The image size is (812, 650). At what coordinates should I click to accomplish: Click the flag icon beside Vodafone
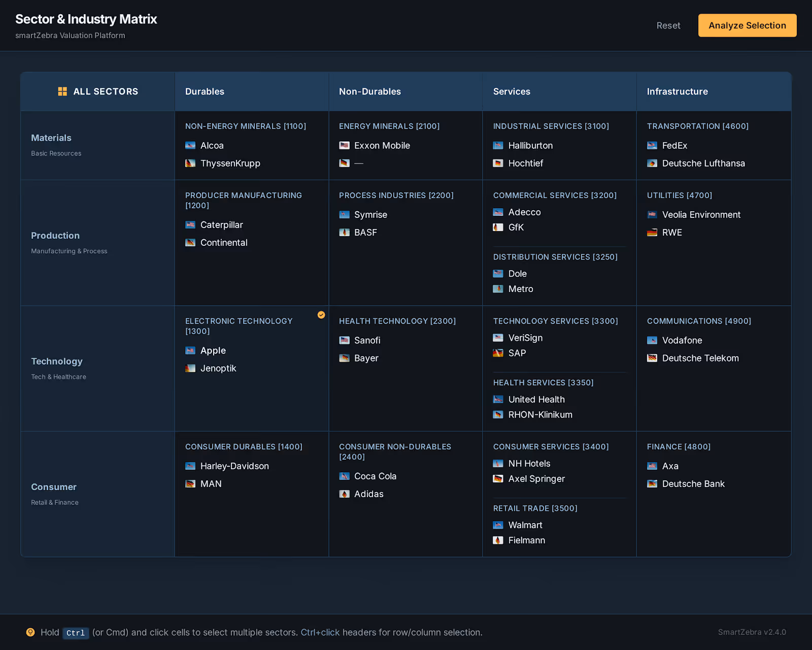652,340
